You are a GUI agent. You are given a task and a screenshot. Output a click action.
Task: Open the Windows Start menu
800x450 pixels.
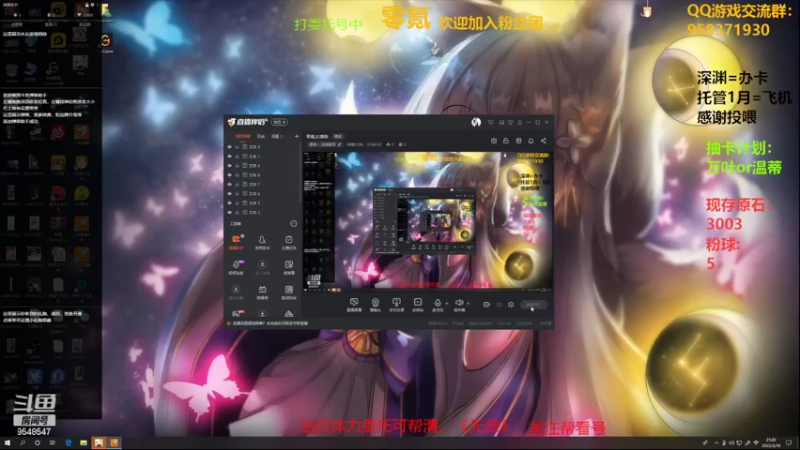(x=7, y=443)
